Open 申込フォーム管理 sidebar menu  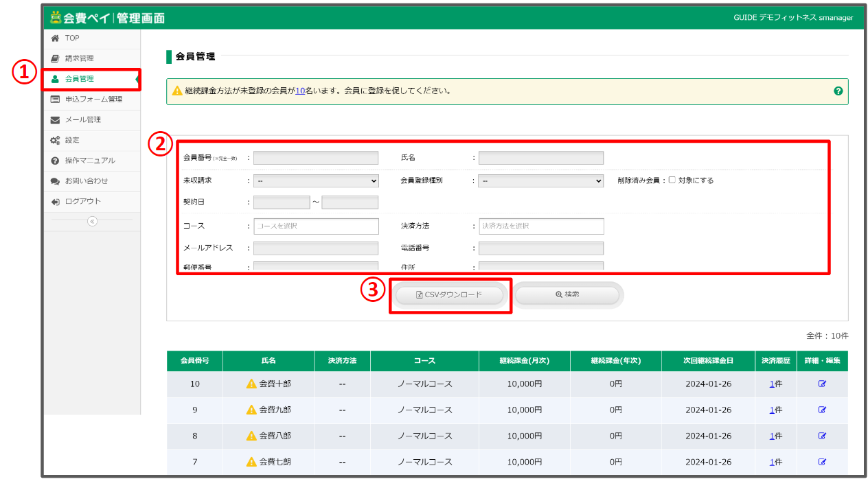pos(93,100)
